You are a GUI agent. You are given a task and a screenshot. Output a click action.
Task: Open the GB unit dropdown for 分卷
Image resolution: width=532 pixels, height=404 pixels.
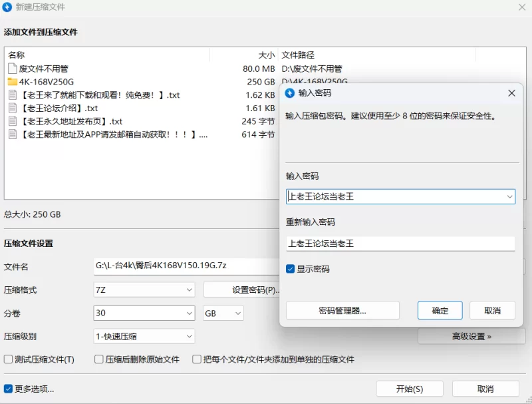[x=223, y=313]
